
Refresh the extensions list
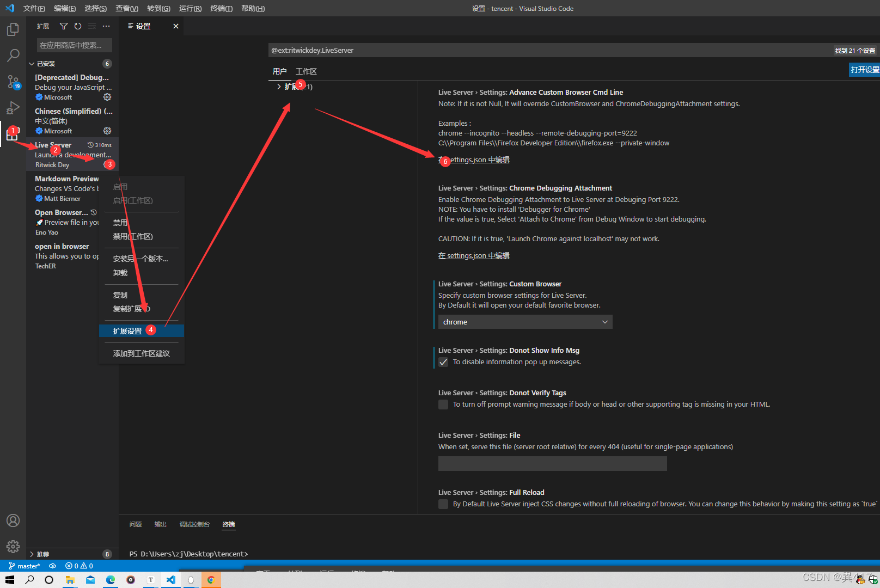[78, 26]
